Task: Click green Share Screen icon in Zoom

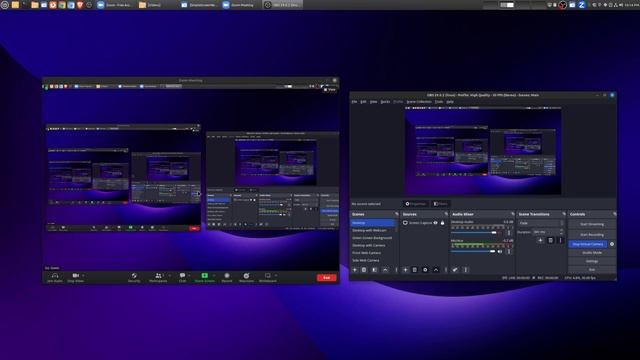Action: (x=204, y=276)
